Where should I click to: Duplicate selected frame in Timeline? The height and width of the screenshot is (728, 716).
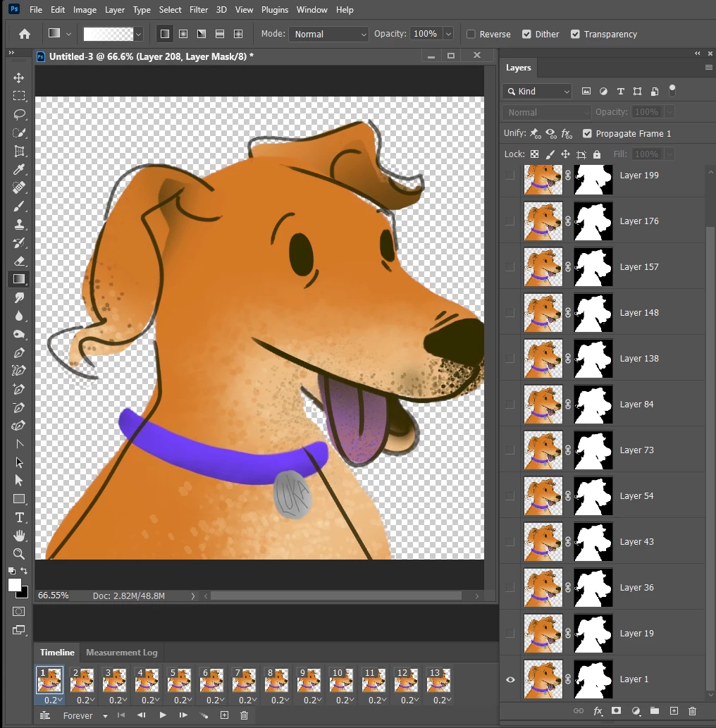tap(224, 715)
